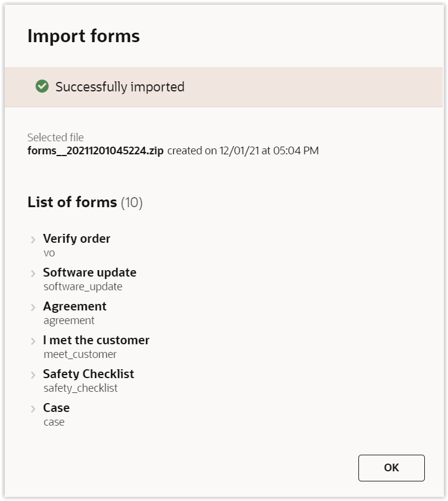Select the Case form title

(56, 408)
